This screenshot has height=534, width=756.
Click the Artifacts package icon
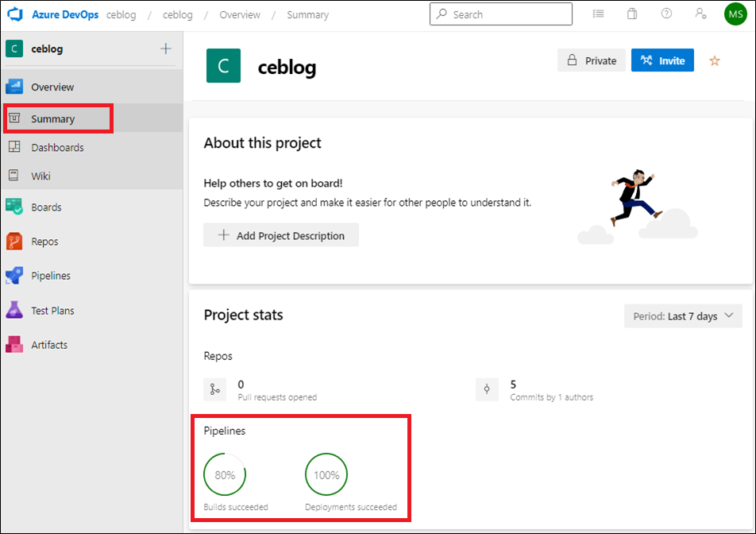click(14, 344)
